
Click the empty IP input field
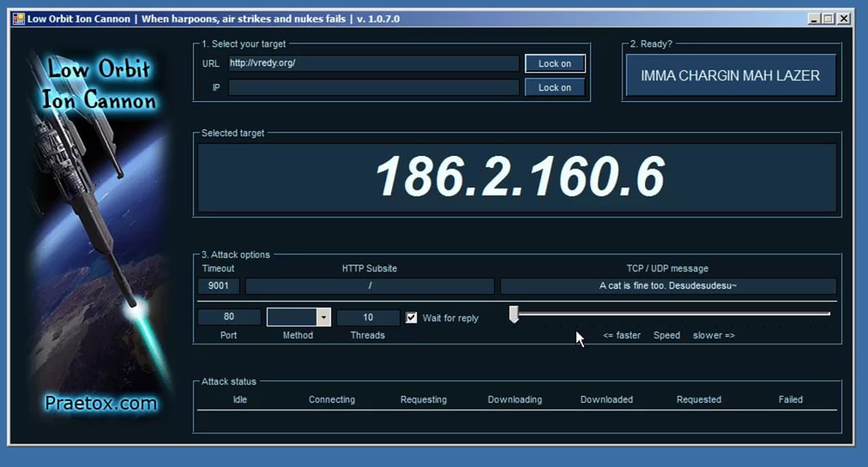point(374,87)
